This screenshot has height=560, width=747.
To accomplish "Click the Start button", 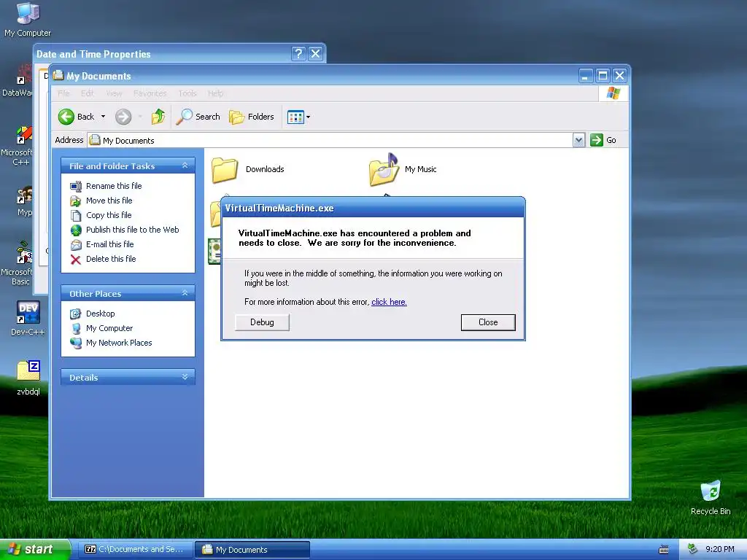I will (x=34, y=550).
